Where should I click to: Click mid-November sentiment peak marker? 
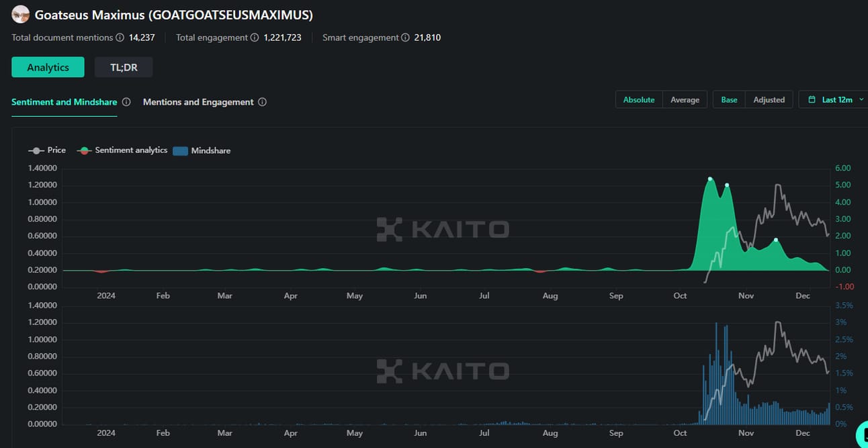point(776,240)
